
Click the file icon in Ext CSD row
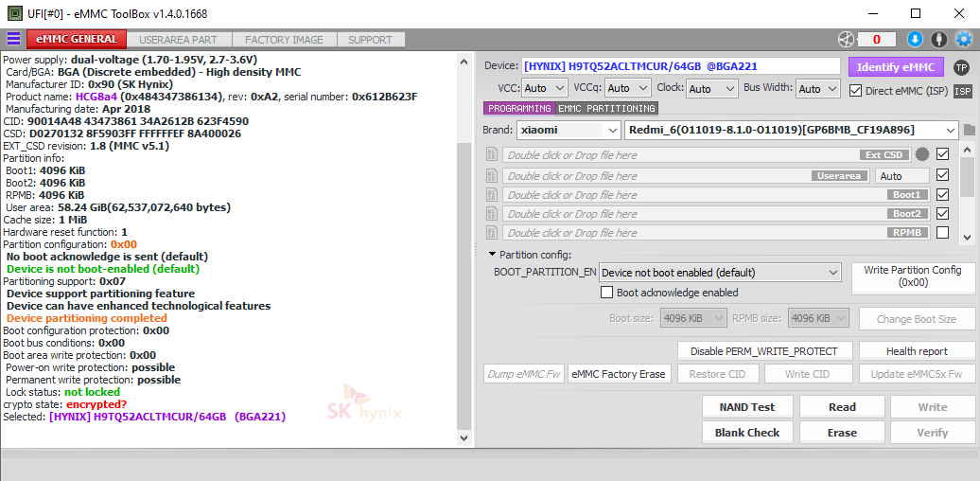coord(491,154)
